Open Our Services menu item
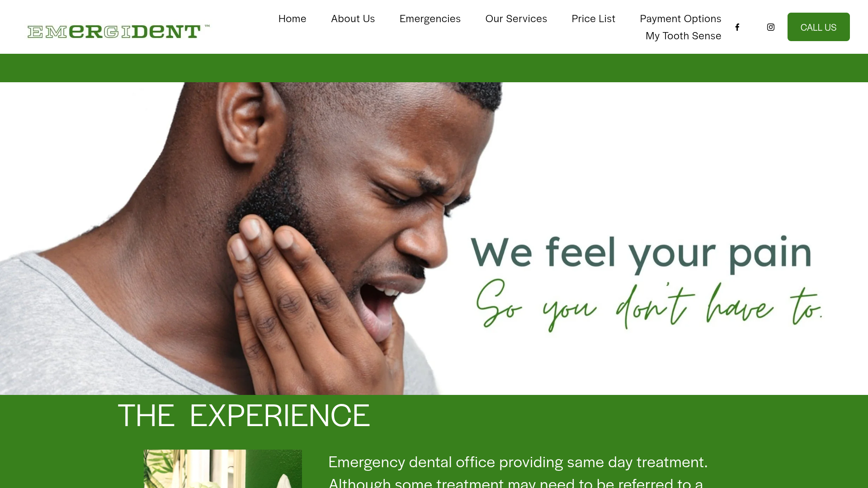868x488 pixels. pos(516,19)
